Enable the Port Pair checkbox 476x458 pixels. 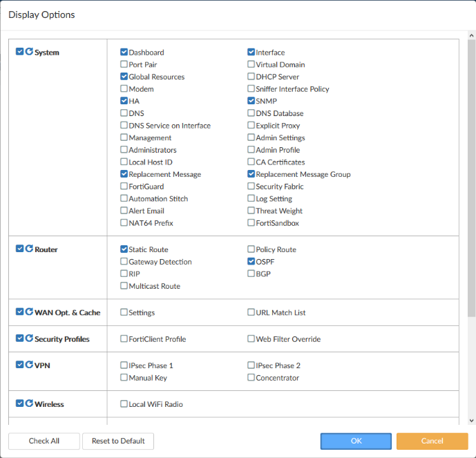pos(124,64)
